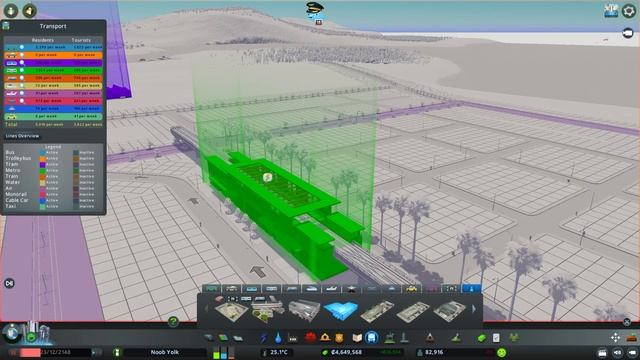The height and width of the screenshot is (360, 640).
Task: Select the Zoning tool icon
Action: (x=223, y=338)
